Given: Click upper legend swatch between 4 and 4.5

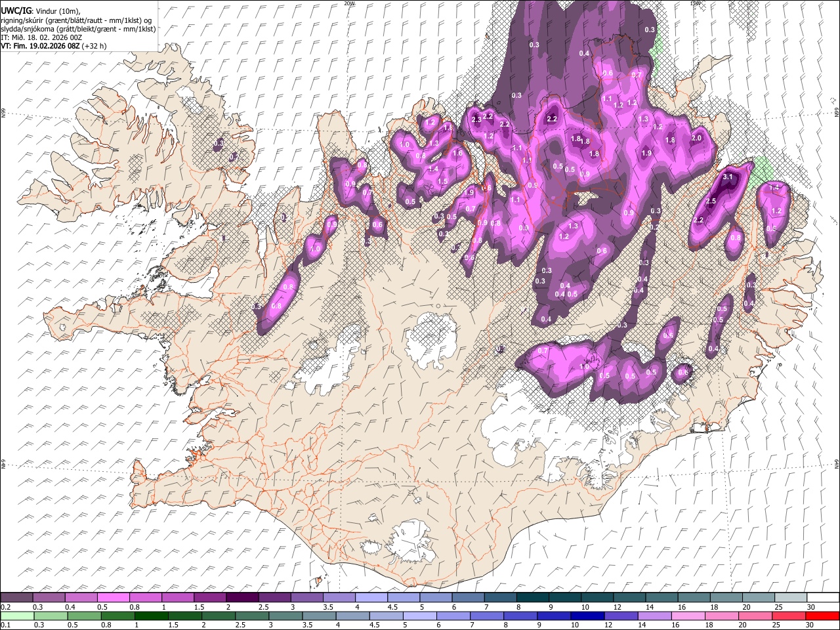Looking at the screenshot, I should (371, 598).
